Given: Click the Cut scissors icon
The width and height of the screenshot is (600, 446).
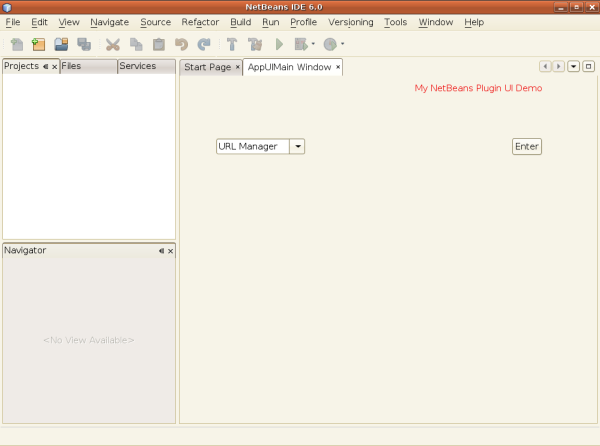Looking at the screenshot, I should click(x=112, y=44).
